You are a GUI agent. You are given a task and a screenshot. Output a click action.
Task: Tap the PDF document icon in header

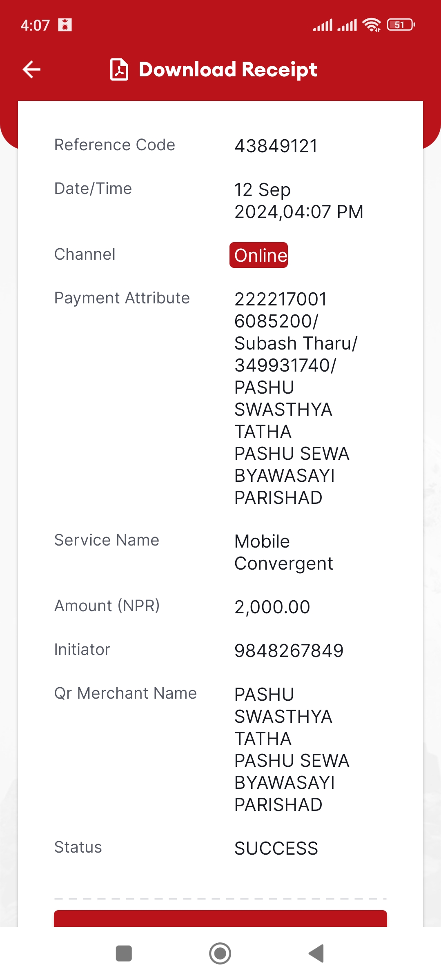click(x=119, y=69)
